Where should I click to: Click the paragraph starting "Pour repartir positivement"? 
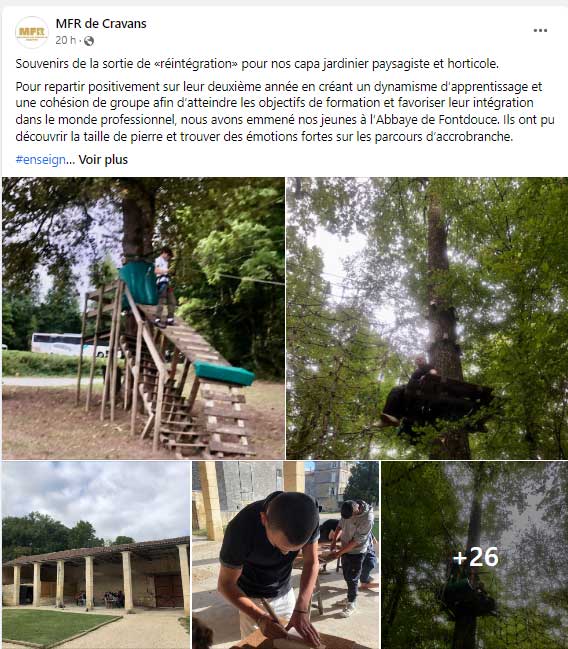285,111
